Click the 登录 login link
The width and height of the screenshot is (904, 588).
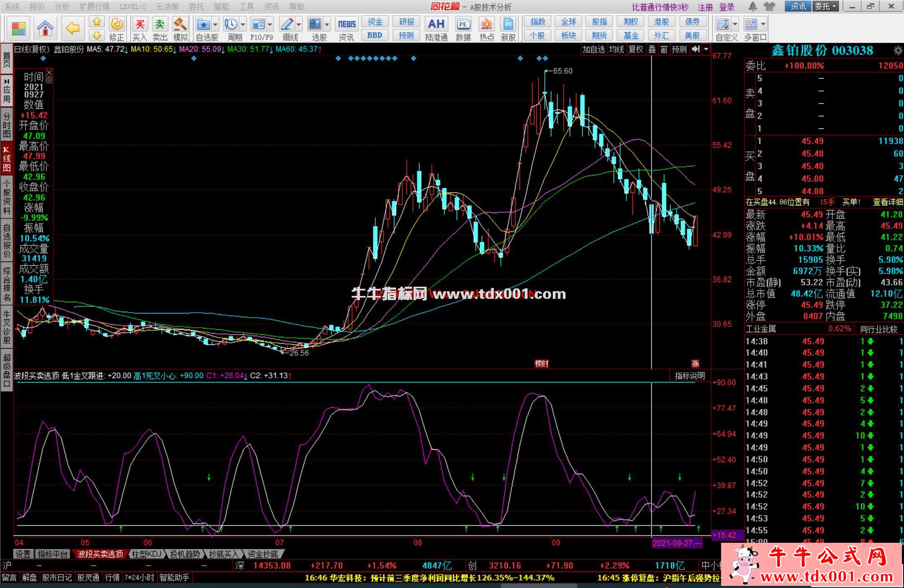tap(727, 7)
